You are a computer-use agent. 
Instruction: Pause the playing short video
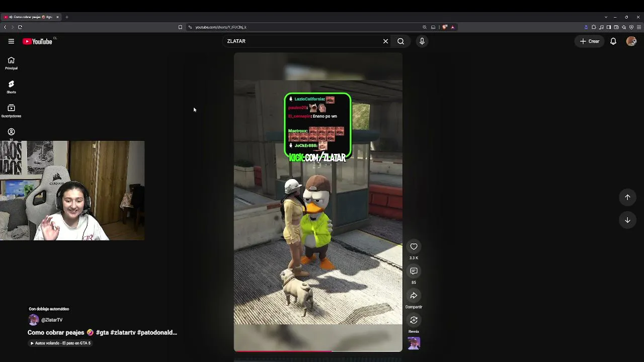(x=318, y=202)
